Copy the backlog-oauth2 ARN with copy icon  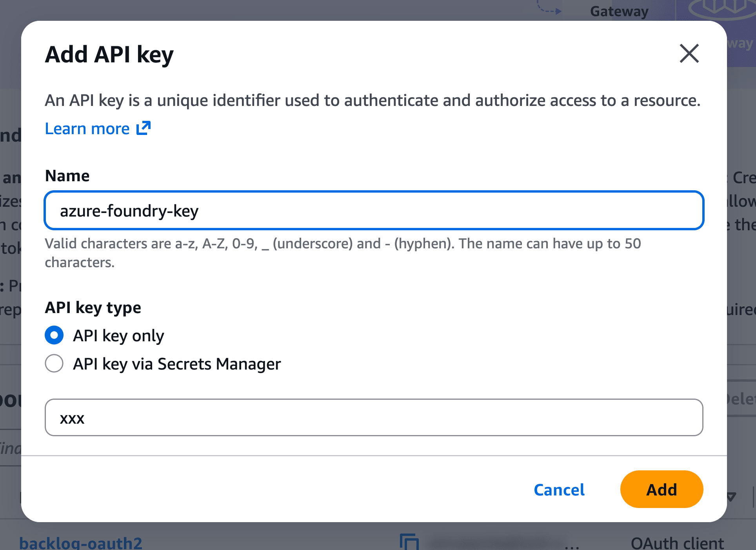tap(409, 543)
